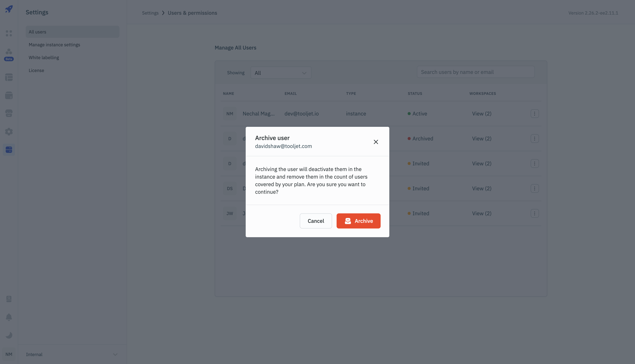Click Archive button to confirm archiving user
The image size is (635, 364).
tap(359, 221)
